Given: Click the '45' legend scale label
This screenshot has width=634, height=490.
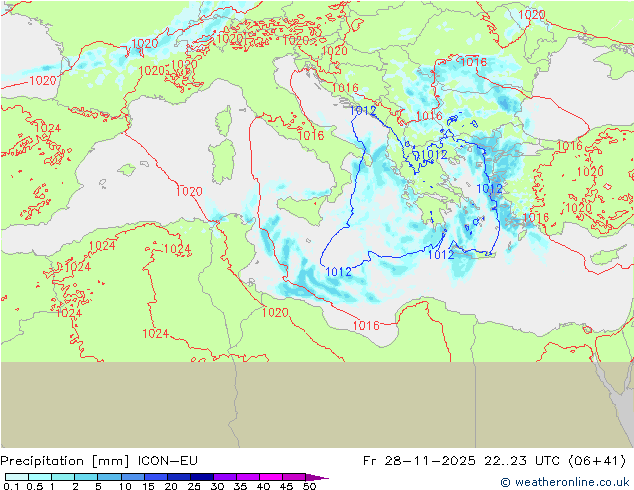Looking at the screenshot, I should [286, 486].
